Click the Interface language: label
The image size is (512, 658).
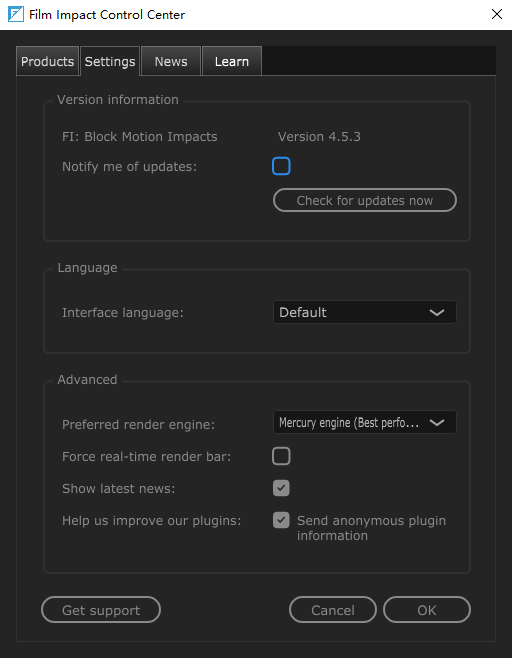click(123, 313)
